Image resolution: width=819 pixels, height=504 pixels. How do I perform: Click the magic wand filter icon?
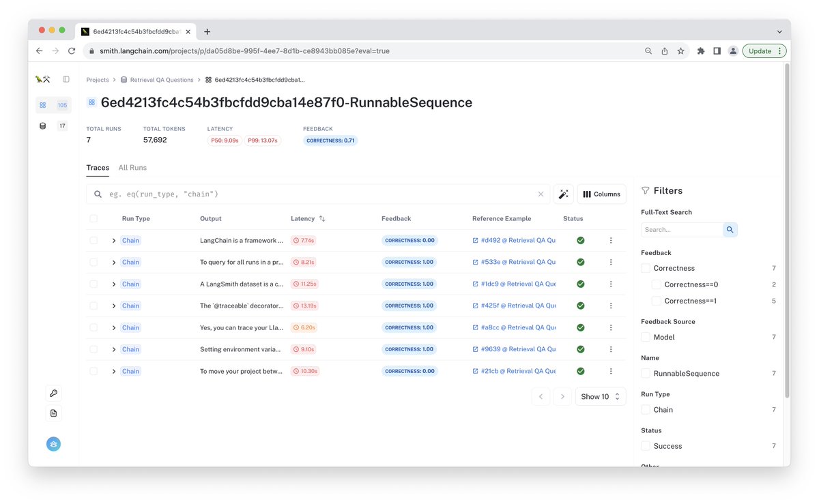[563, 194]
